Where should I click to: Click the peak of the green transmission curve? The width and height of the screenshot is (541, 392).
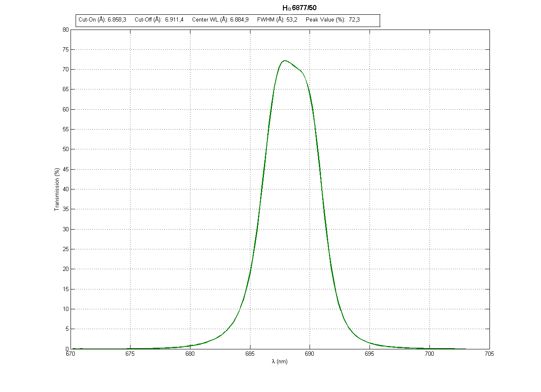pos(285,61)
